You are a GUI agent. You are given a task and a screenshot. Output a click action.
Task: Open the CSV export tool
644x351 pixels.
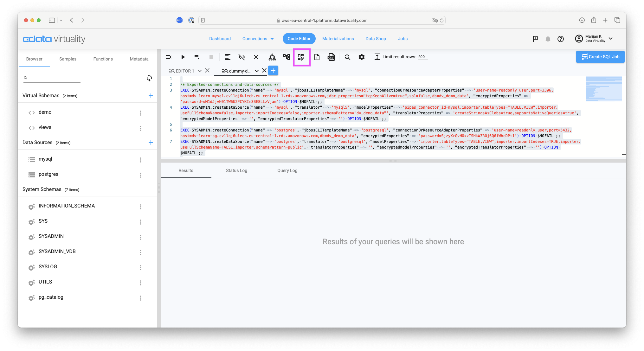pos(332,57)
